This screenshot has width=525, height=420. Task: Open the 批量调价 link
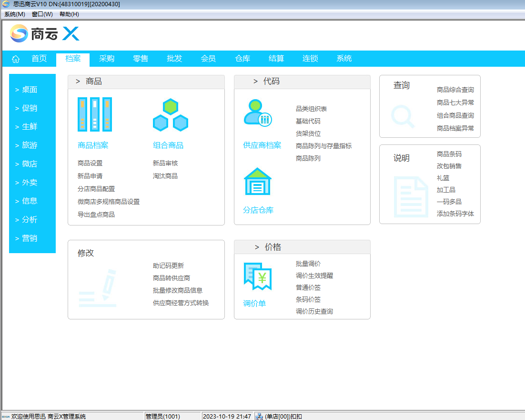point(308,264)
